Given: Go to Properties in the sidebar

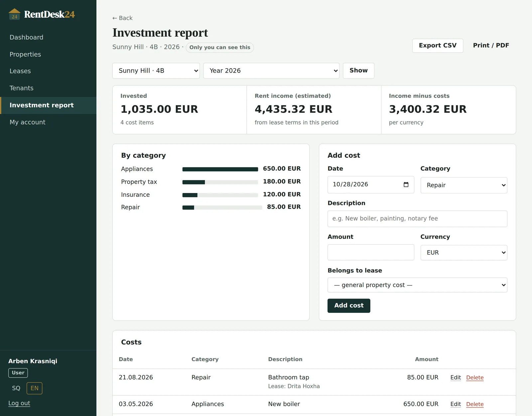Looking at the screenshot, I should click(25, 54).
